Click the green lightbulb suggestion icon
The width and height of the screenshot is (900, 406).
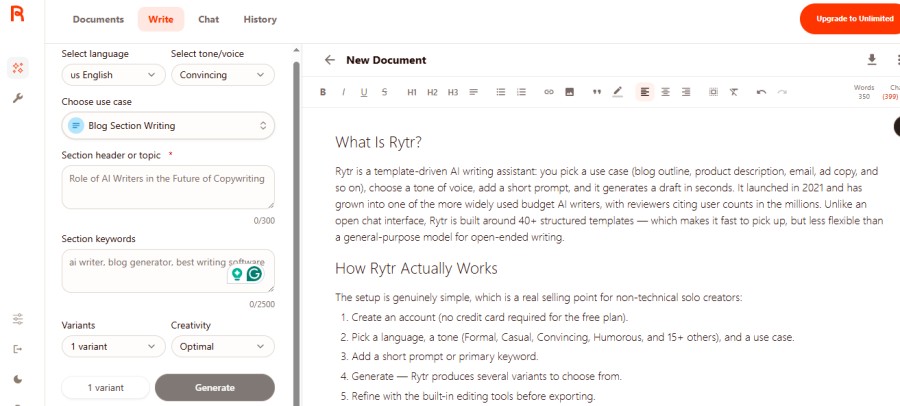[236, 274]
